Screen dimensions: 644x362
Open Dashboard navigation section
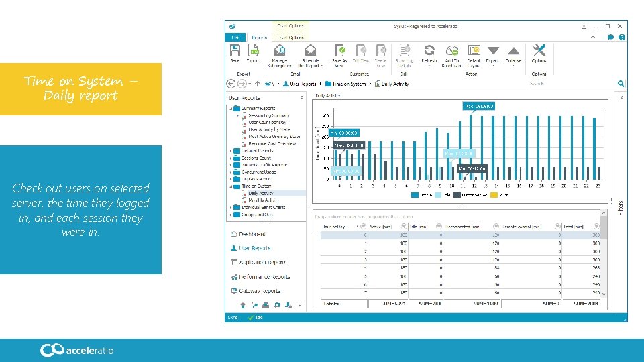click(x=248, y=234)
